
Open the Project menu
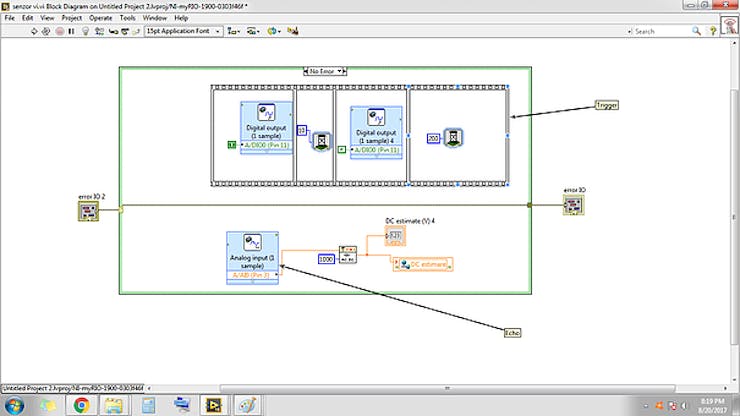pyautogui.click(x=72, y=18)
